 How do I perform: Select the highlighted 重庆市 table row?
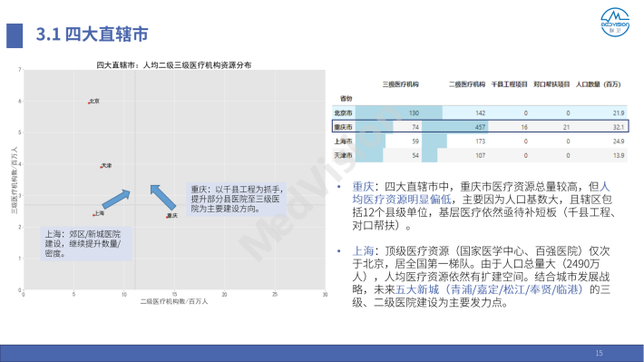[x=480, y=126]
